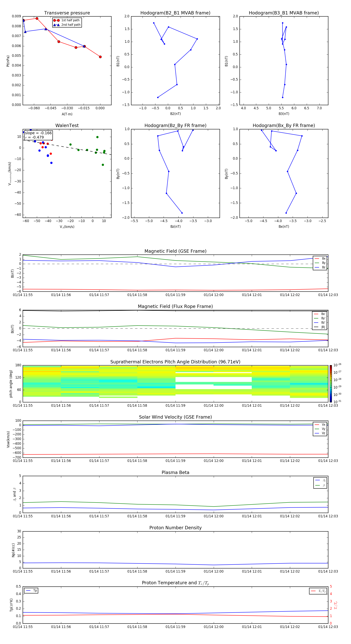Click the Hodogram(B2_B1 MVAB frame) title
This screenshot has width=351, height=644.
pos(175,13)
